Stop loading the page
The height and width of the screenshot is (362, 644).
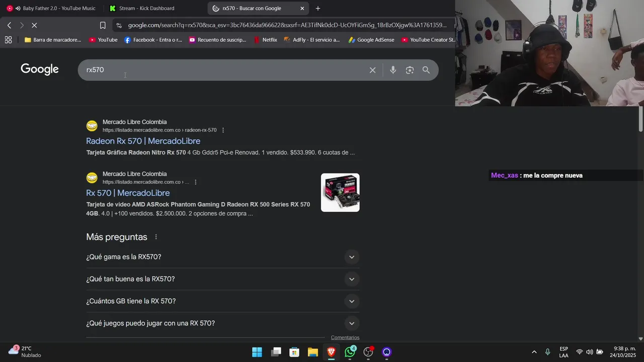[x=34, y=25]
